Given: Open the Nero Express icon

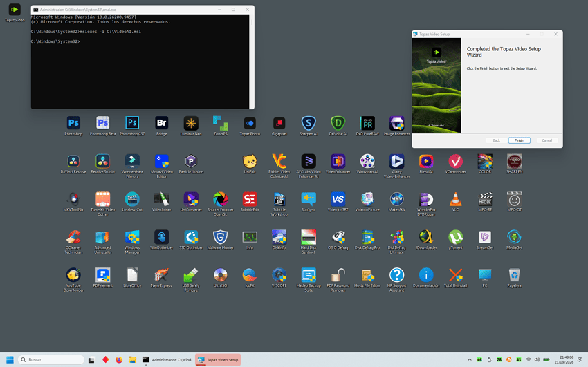Looking at the screenshot, I should (162, 278).
